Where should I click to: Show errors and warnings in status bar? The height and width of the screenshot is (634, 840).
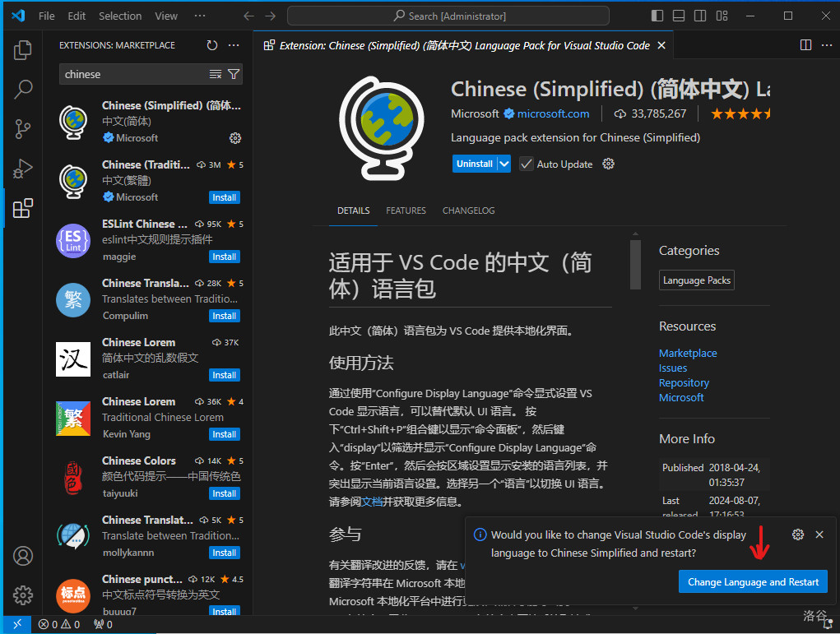coord(59,624)
